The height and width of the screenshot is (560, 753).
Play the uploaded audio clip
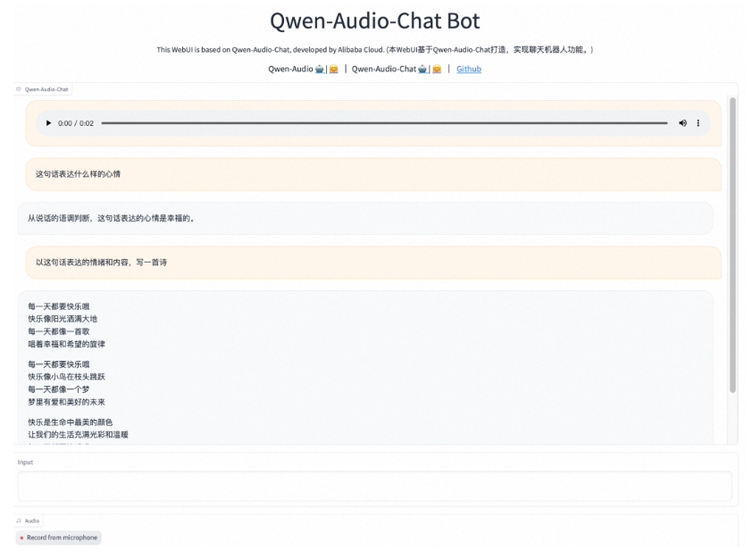pyautogui.click(x=48, y=123)
